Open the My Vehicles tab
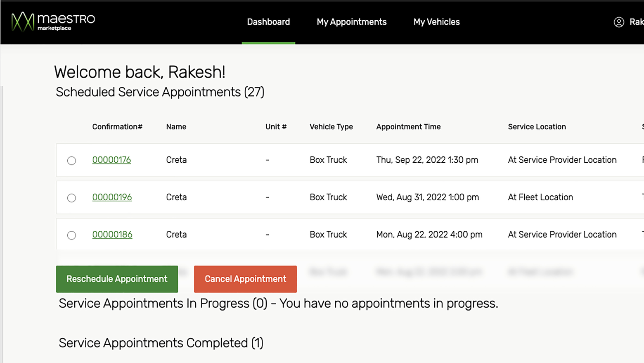This screenshot has width=644, height=363. (436, 22)
